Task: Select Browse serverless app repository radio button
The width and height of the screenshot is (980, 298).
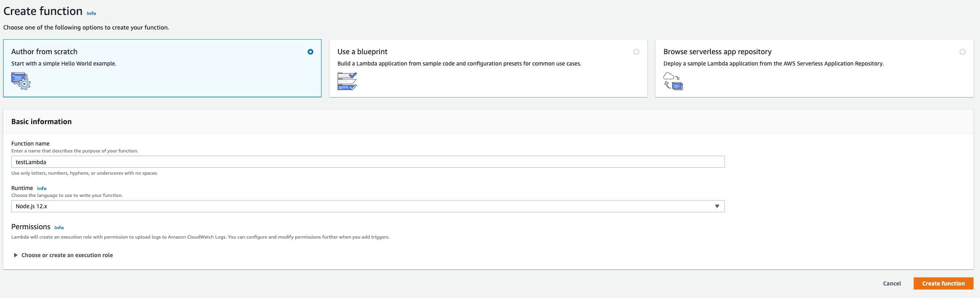Action: (963, 52)
